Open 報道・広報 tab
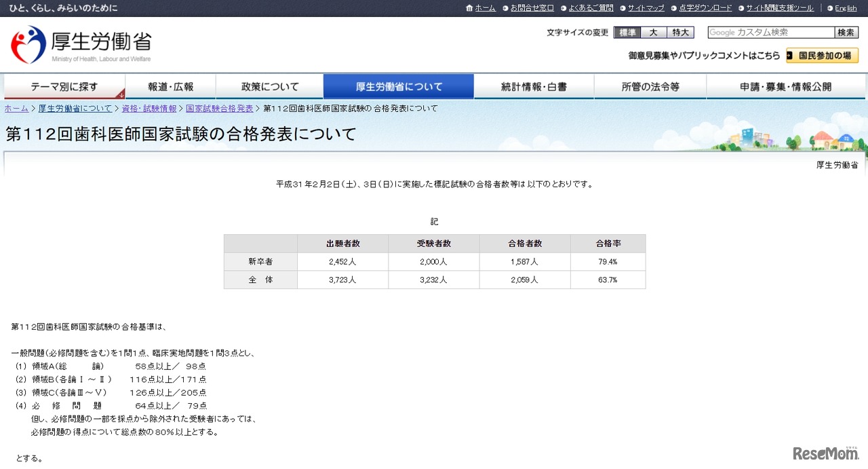The height and width of the screenshot is (469, 868). pos(171,87)
